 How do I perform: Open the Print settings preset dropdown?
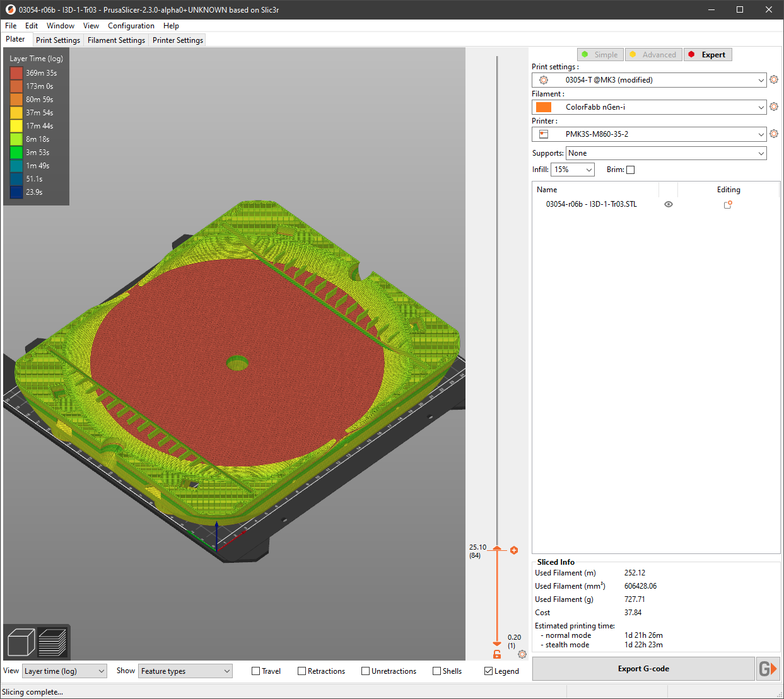pos(649,80)
